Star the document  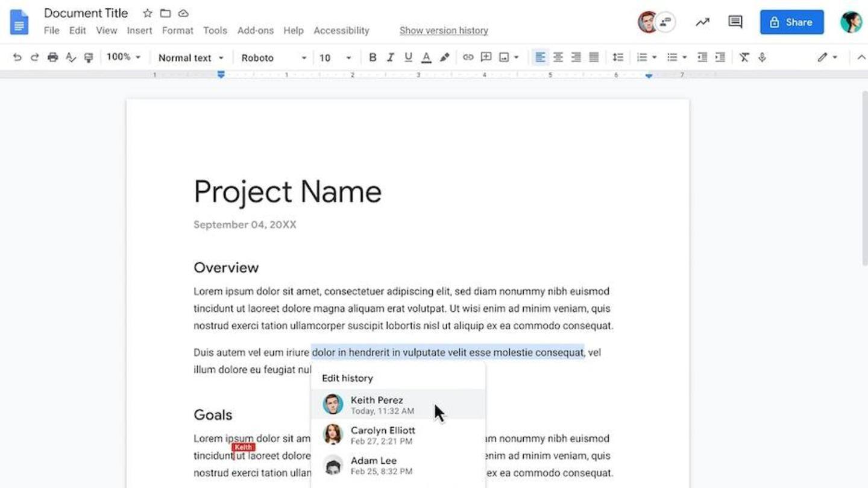147,13
